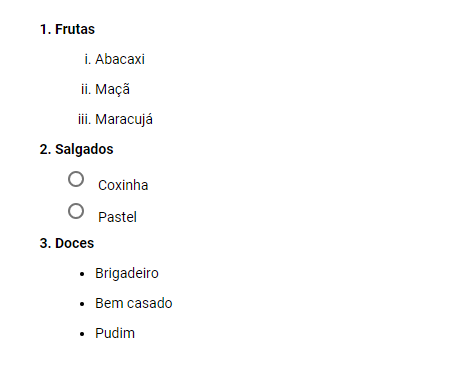Screen dimensions: 464x374
Task: Click the Brigadeiro list item
Action: tap(127, 273)
